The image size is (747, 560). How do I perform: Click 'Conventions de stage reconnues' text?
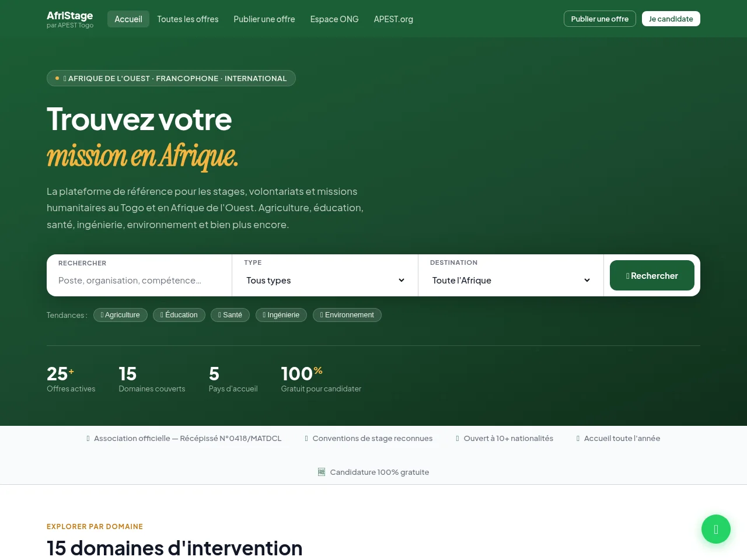pyautogui.click(x=372, y=438)
